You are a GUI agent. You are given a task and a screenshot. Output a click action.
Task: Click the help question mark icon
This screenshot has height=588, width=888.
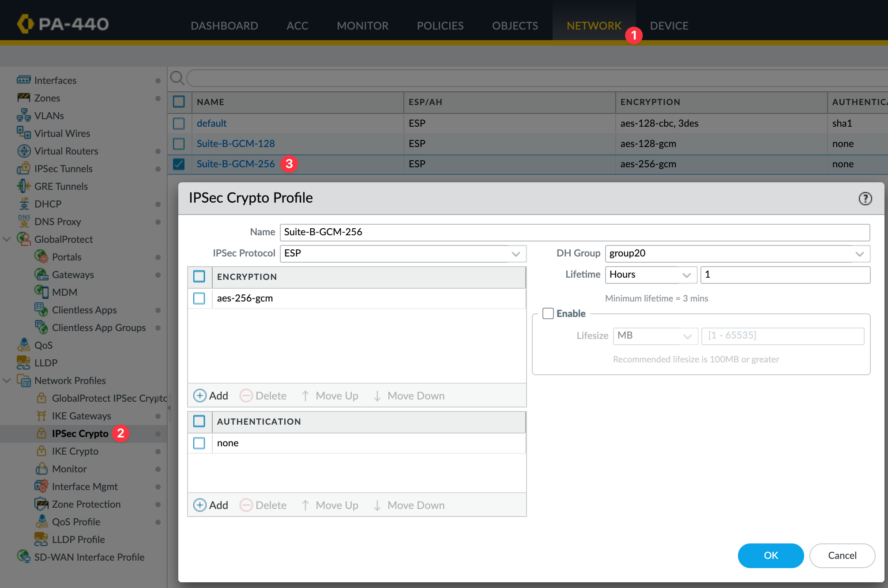click(x=865, y=199)
